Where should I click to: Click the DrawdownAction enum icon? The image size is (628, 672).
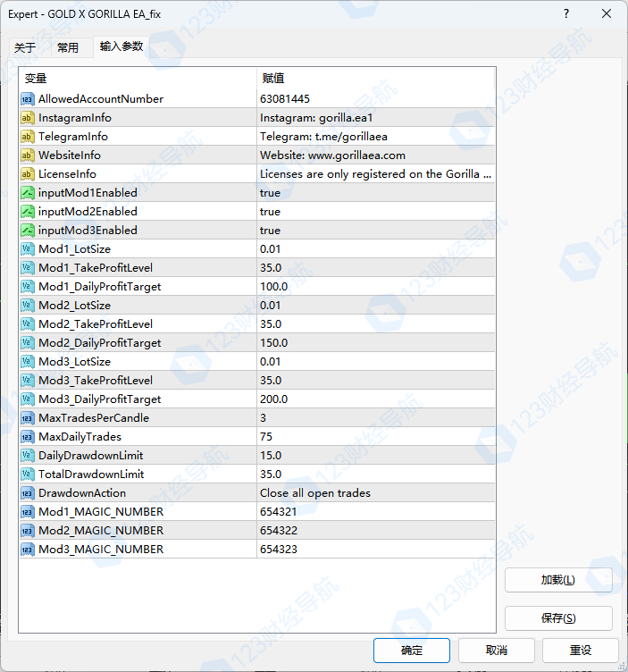pos(28,493)
